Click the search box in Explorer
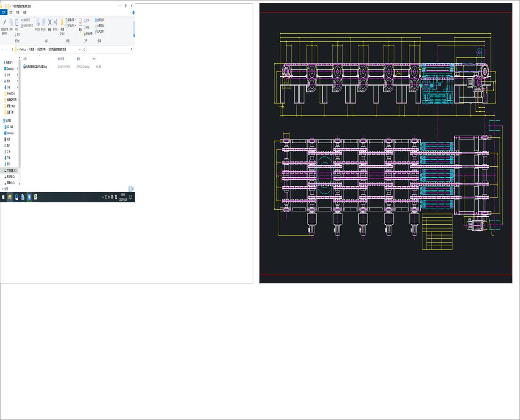The image size is (520, 420). point(110,49)
